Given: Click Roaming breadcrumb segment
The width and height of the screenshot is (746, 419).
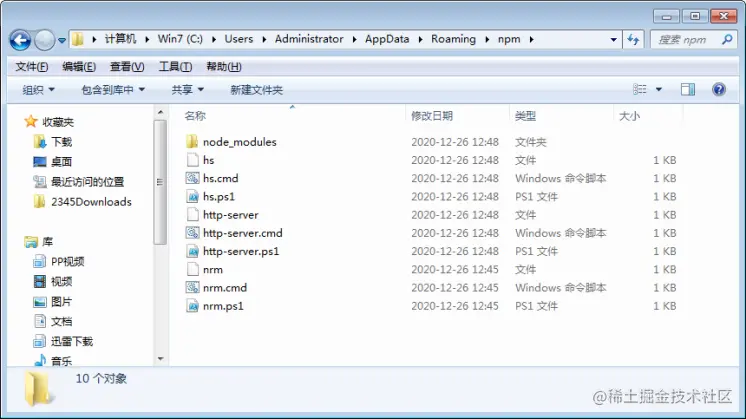Looking at the screenshot, I should pyautogui.click(x=453, y=39).
